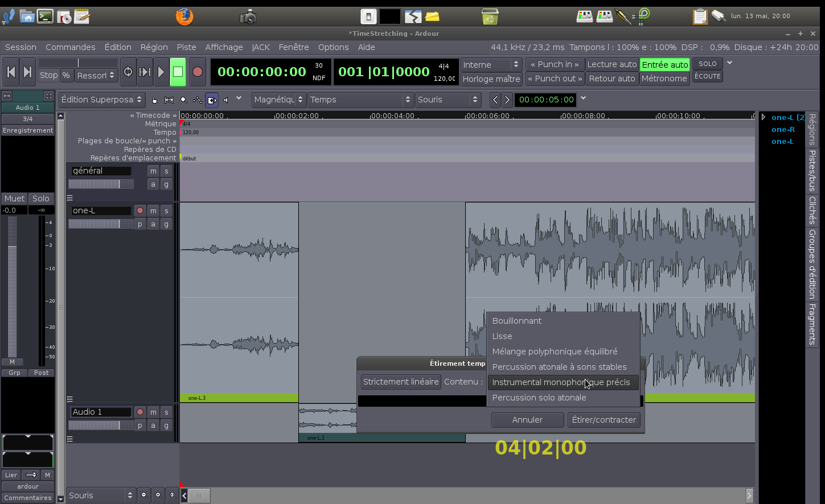The width and height of the screenshot is (825, 504).
Task: Click the Étirer/contracter button
Action: (x=604, y=420)
